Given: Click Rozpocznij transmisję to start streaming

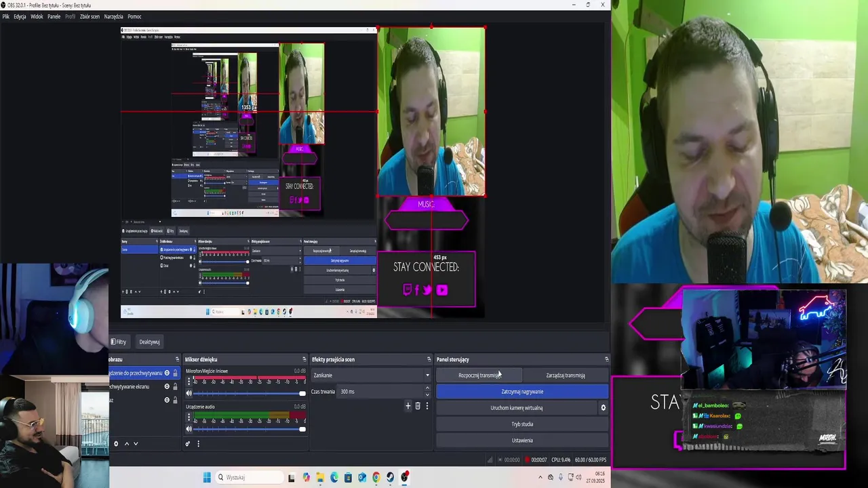Looking at the screenshot, I should click(479, 375).
